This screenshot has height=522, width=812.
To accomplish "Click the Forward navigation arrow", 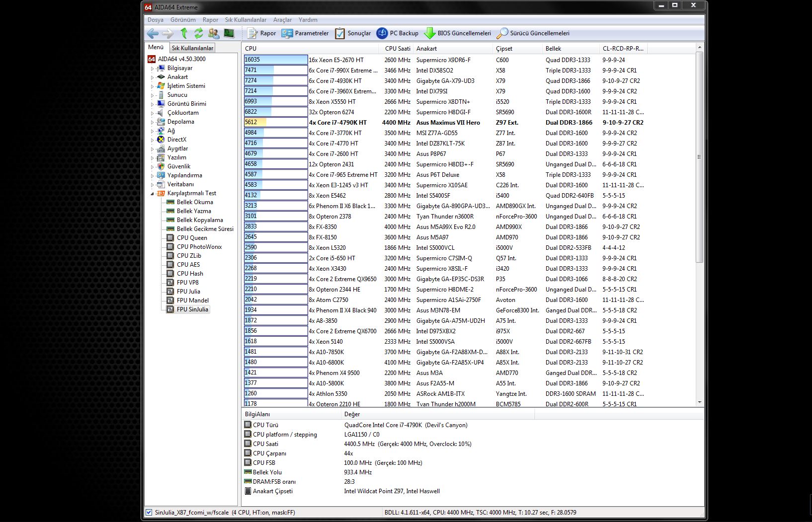I will tap(168, 33).
